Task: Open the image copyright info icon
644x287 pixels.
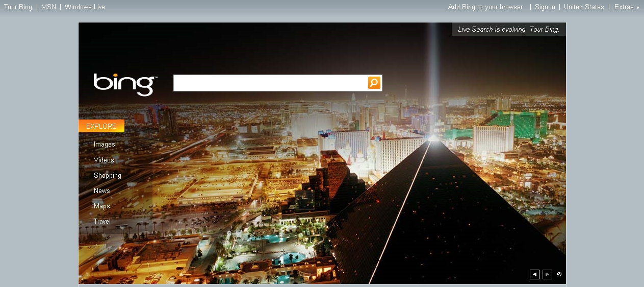Action: coord(559,274)
